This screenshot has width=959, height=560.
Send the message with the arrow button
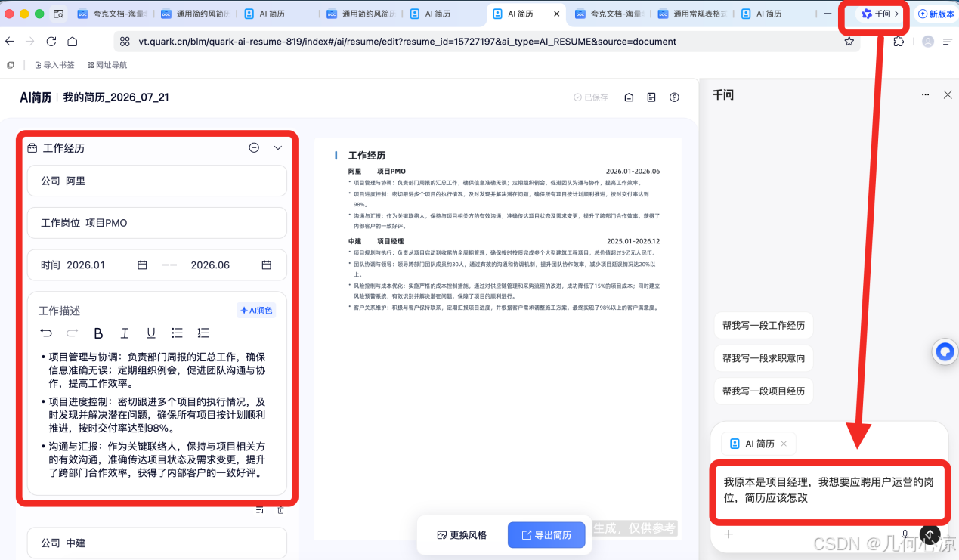pyautogui.click(x=930, y=534)
